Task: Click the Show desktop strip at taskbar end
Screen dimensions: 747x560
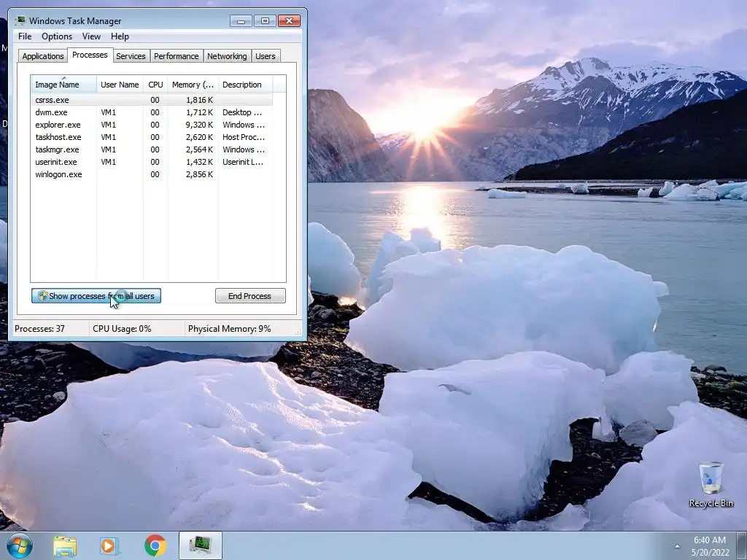Action: click(742, 545)
